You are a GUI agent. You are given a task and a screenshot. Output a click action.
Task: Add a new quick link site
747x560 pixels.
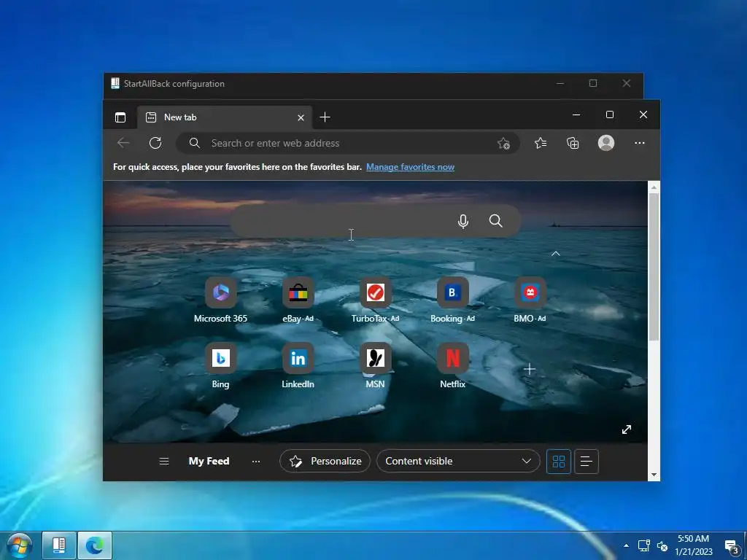click(x=530, y=369)
